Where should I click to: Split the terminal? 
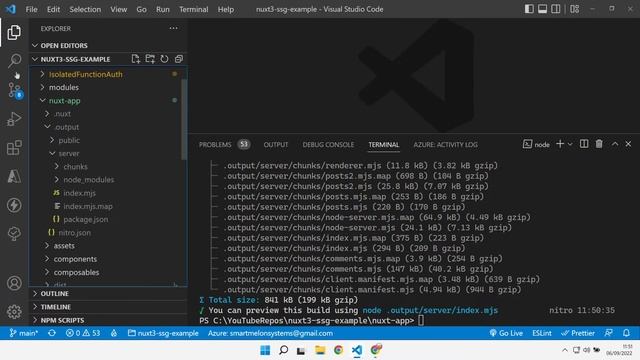pos(584,144)
